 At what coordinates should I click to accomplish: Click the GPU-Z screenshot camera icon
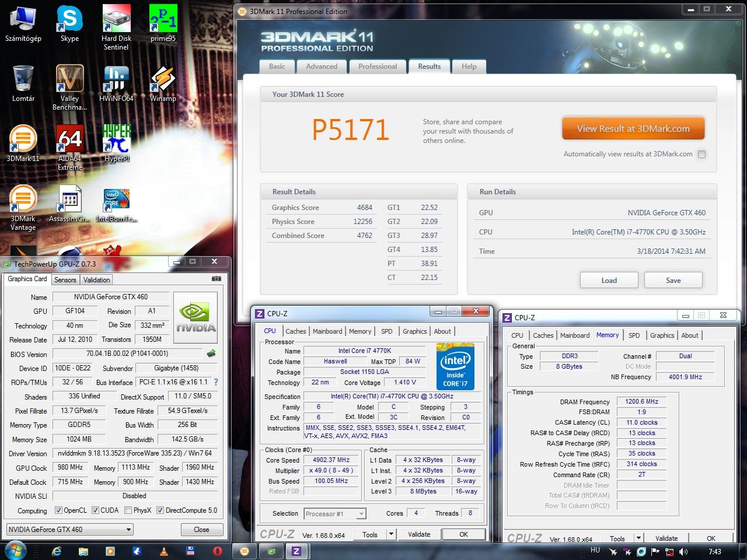[x=217, y=279]
